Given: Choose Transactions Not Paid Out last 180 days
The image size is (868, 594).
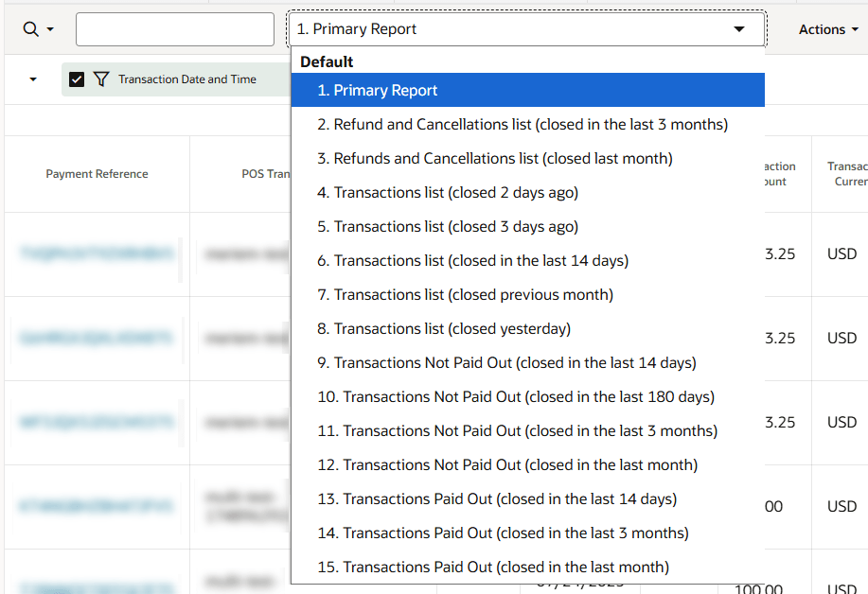Looking at the screenshot, I should [515, 396].
